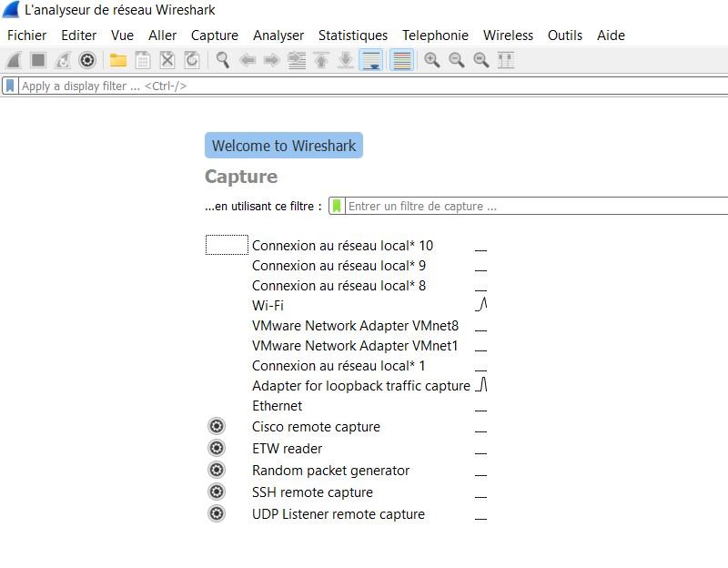This screenshot has height=568, width=728.
Task: Select the Random packet generator entry
Action: [x=330, y=470]
